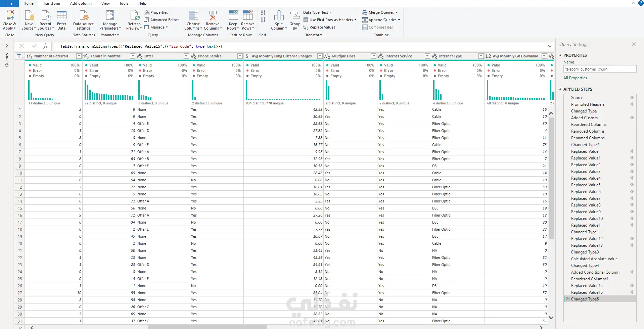Switch to the Transform tab
The width and height of the screenshot is (644, 329).
pyautogui.click(x=51, y=3)
